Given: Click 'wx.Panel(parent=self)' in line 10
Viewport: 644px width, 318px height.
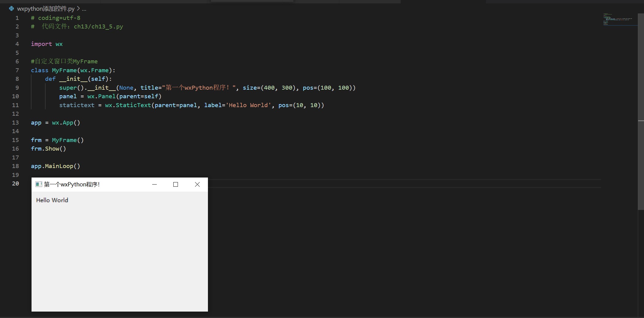Looking at the screenshot, I should tap(124, 96).
